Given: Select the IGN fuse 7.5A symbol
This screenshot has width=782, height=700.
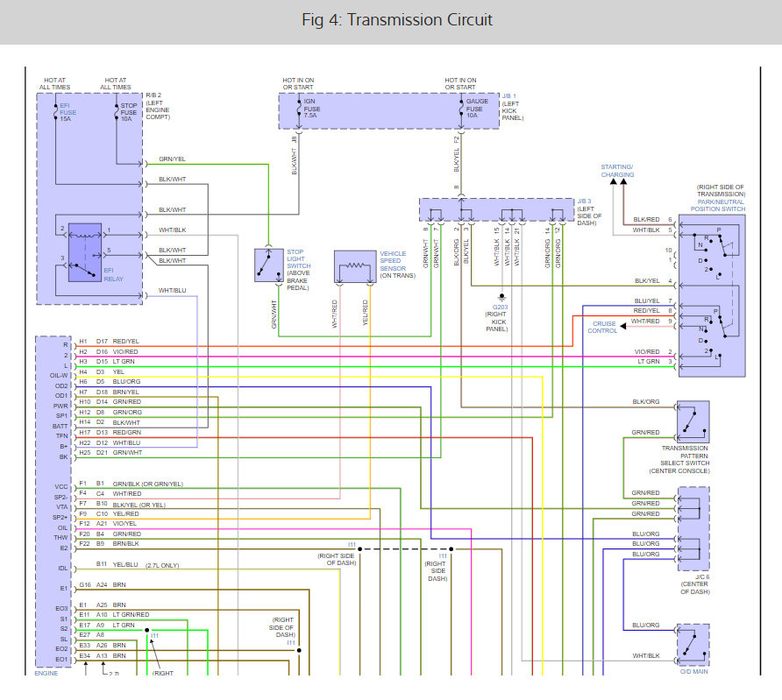Looking at the screenshot, I should (299, 108).
